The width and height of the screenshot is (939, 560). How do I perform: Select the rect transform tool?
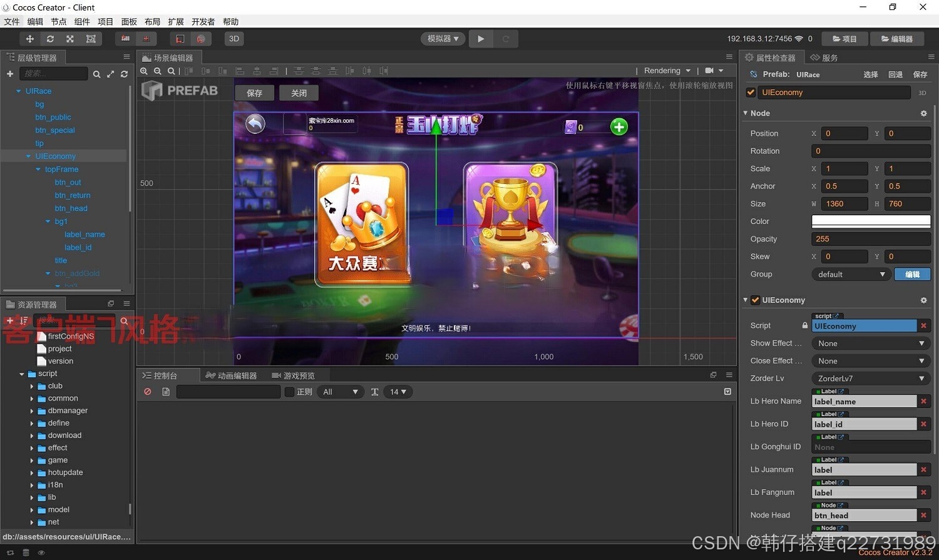pyautogui.click(x=91, y=39)
